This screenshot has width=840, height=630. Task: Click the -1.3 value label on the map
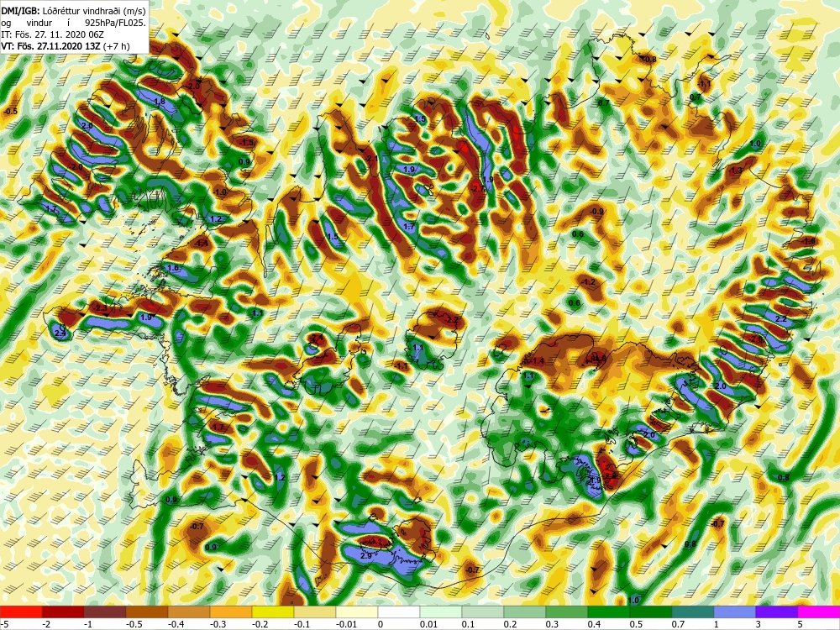coord(736,171)
